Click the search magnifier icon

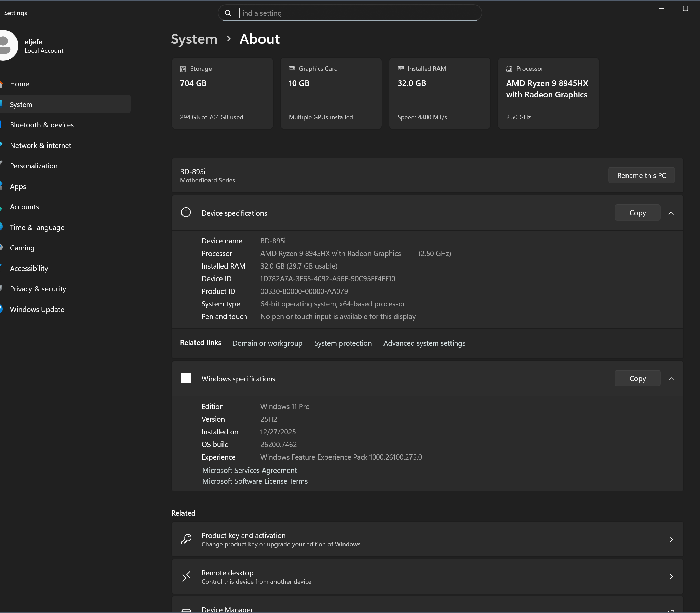tap(228, 13)
